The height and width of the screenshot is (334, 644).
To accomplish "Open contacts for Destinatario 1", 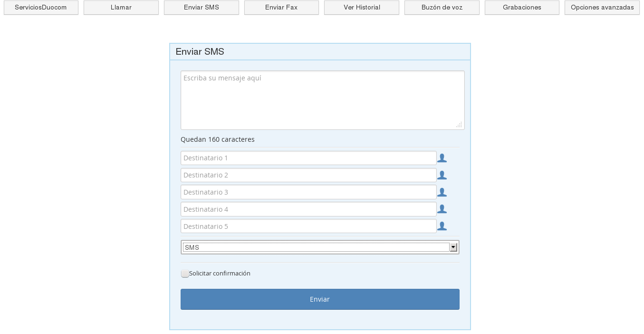I will click(442, 158).
